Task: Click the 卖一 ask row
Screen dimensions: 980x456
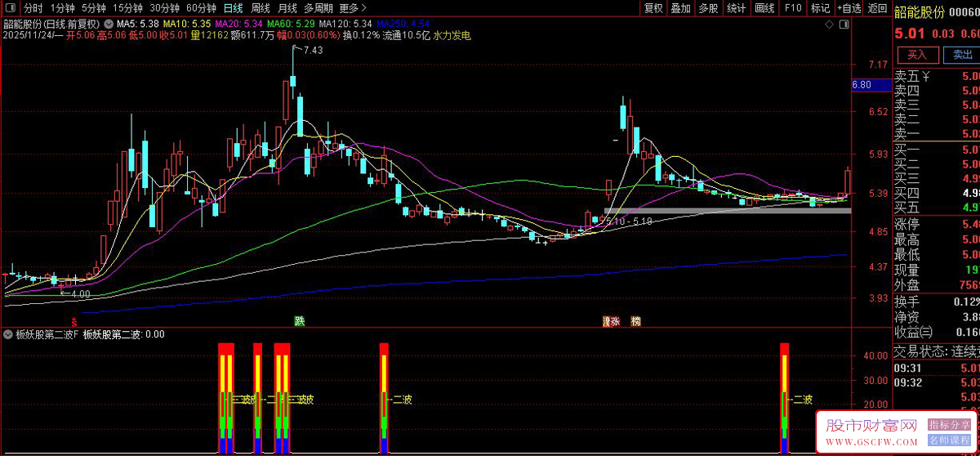Action: [x=937, y=134]
